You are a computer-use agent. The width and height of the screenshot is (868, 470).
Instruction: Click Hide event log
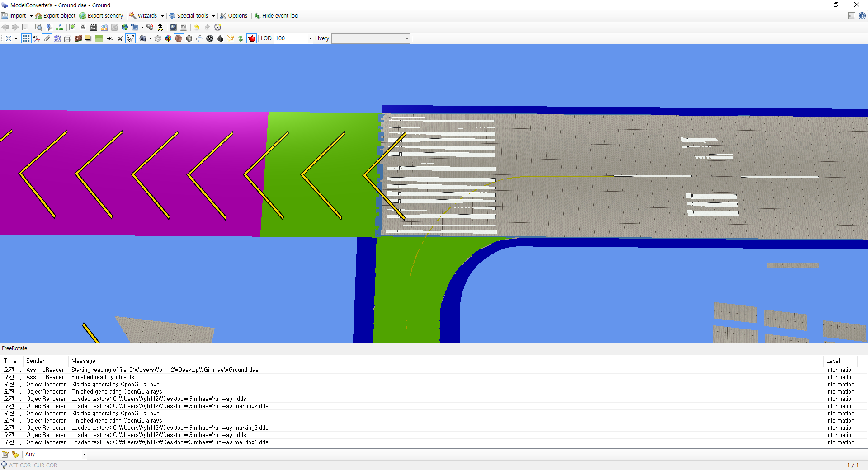(x=276, y=15)
